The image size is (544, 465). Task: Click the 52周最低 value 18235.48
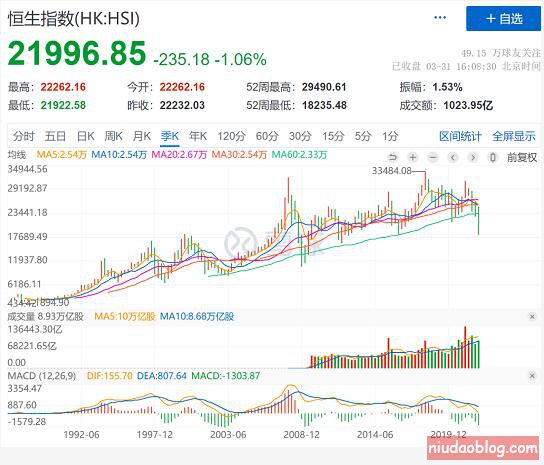[324, 105]
